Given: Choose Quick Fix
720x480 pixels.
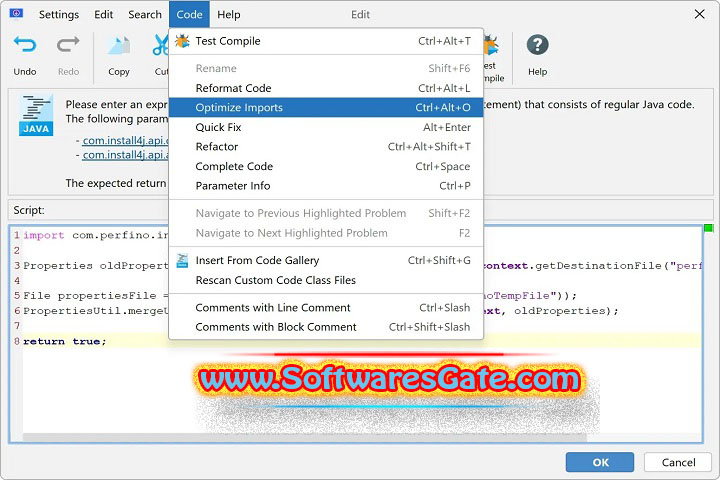Looking at the screenshot, I should 326,127.
